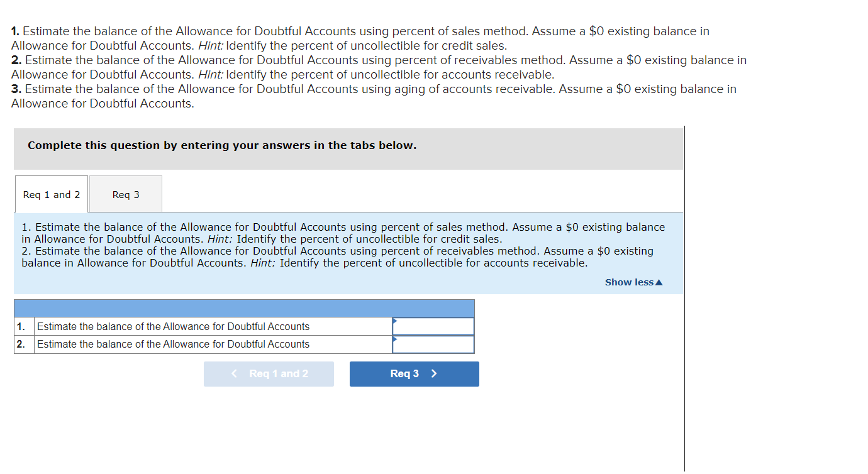868x474 pixels.
Task: Switch to the Req 3 tab
Action: pyautogui.click(x=125, y=194)
